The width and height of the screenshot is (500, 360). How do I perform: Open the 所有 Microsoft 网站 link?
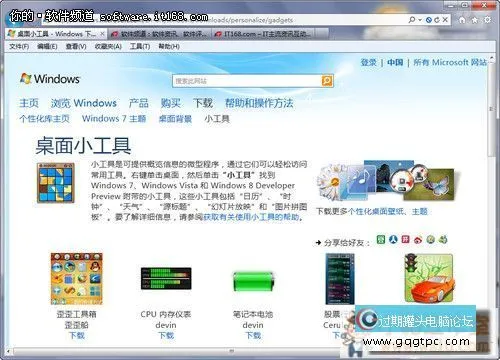coord(450,62)
